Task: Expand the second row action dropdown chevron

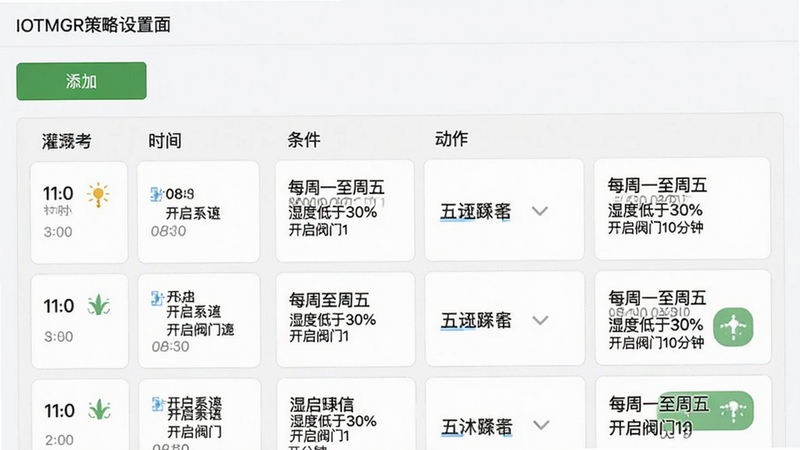Action: 540,320
